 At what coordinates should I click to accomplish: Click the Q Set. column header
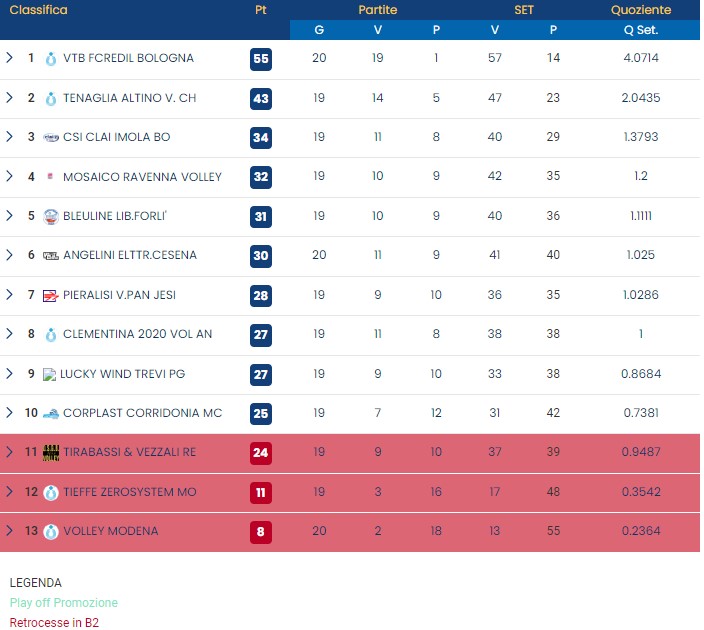[x=641, y=30]
